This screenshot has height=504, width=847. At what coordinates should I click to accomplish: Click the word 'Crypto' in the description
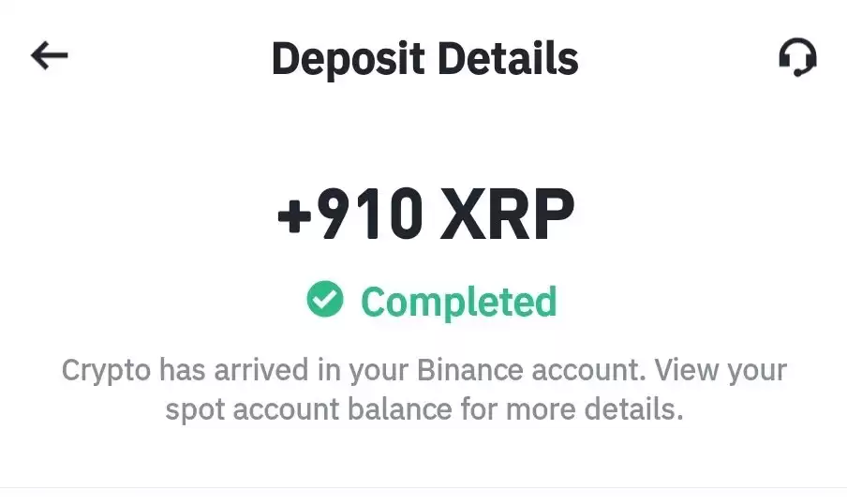pos(106,372)
